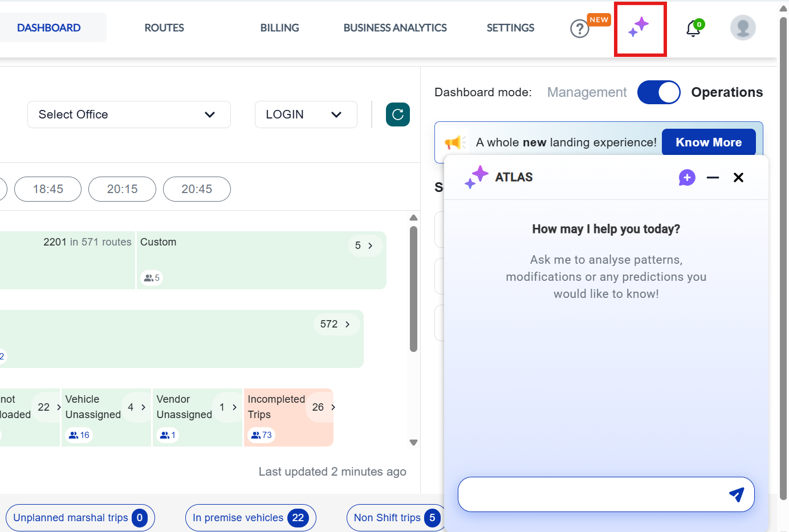Screen dimensions: 789x532
Task: Click the '2201 in 571 routes' text
Action: 87,242
